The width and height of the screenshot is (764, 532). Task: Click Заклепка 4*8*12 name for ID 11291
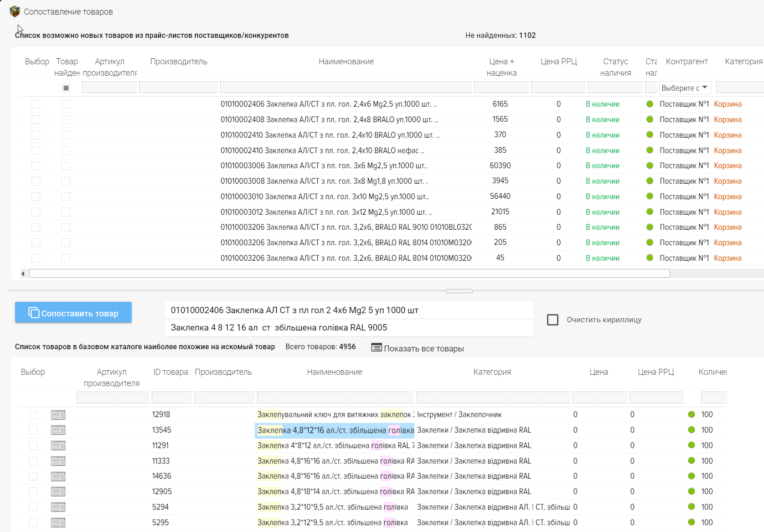click(x=336, y=445)
